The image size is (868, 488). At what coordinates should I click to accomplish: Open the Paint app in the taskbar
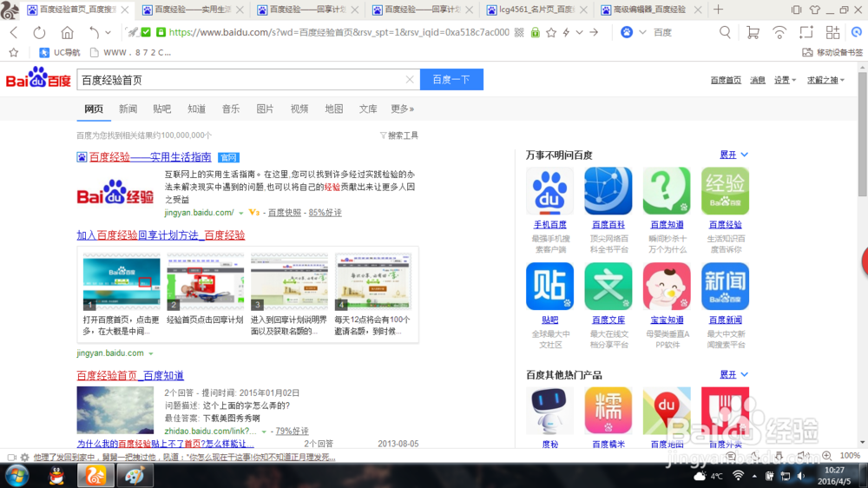click(135, 476)
